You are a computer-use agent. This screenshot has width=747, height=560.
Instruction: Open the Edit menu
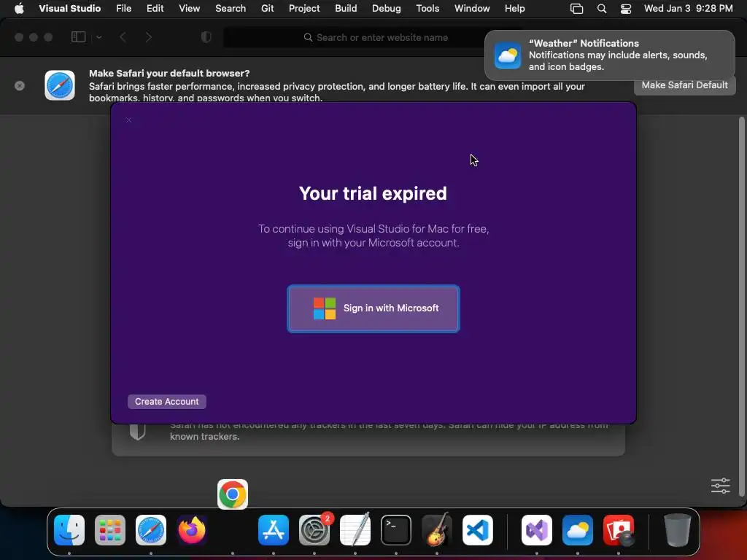155,9
